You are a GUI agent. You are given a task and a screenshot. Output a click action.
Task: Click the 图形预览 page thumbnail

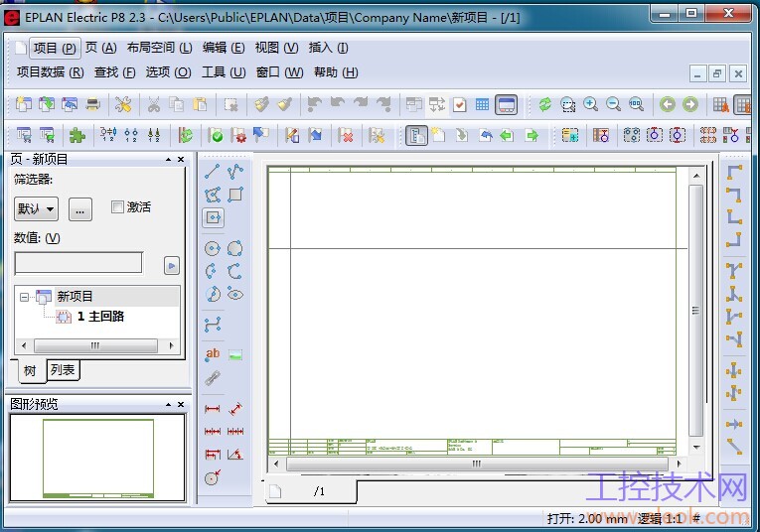[98, 458]
